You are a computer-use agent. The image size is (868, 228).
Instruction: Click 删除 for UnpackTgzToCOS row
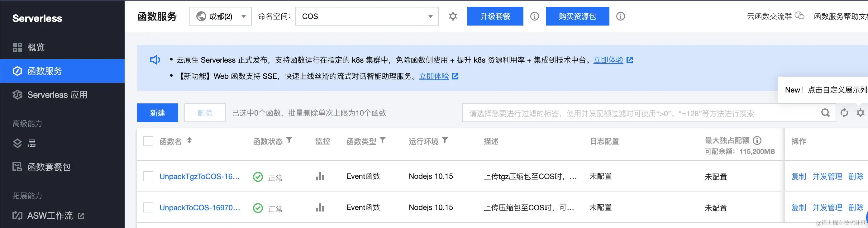point(856,177)
